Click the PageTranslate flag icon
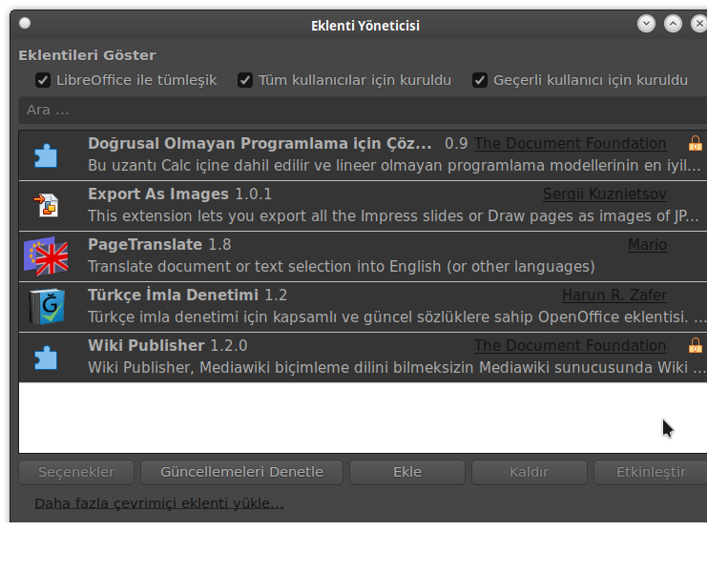Image resolution: width=728 pixels, height=572 pixels. pos(46,256)
